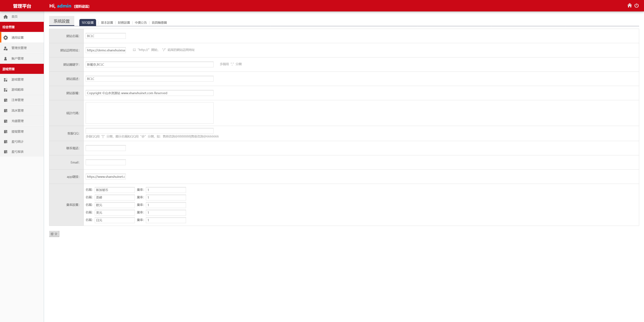Viewport: 644px width, 322px height.
Task: Click the power logout icon in the header
Action: 636,6
